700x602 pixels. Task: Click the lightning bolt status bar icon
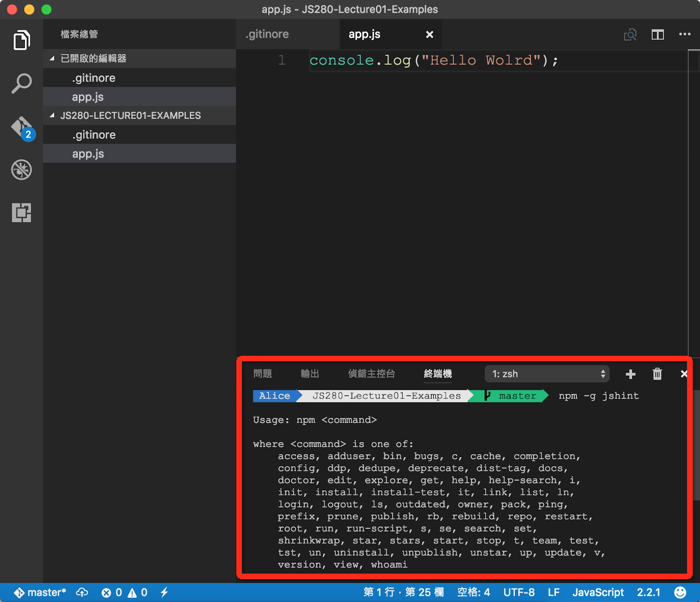[x=164, y=592]
